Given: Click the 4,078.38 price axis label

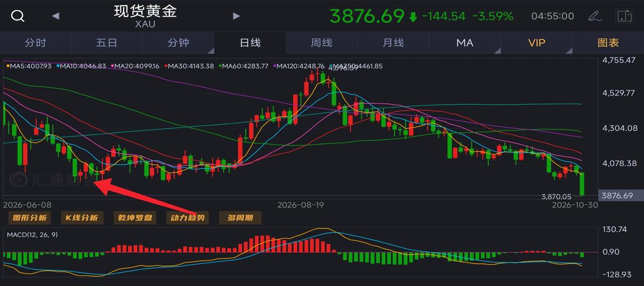Looking at the screenshot, I should point(619,164).
